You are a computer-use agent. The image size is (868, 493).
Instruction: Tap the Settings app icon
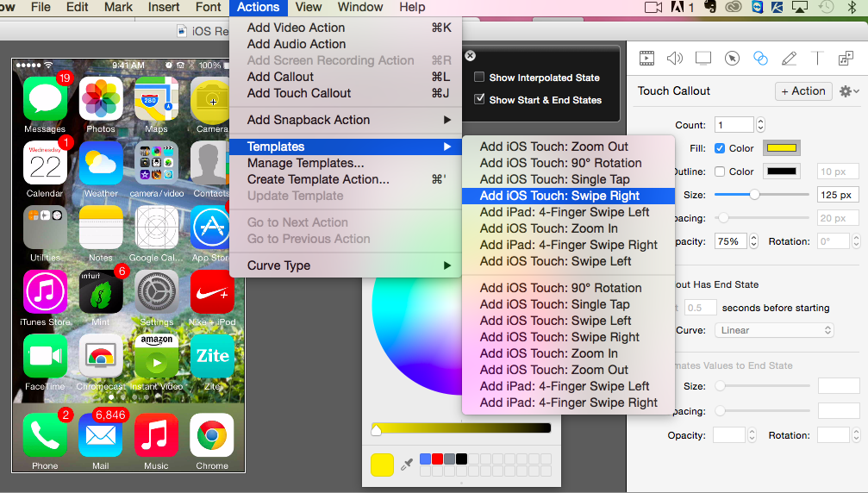click(x=156, y=291)
